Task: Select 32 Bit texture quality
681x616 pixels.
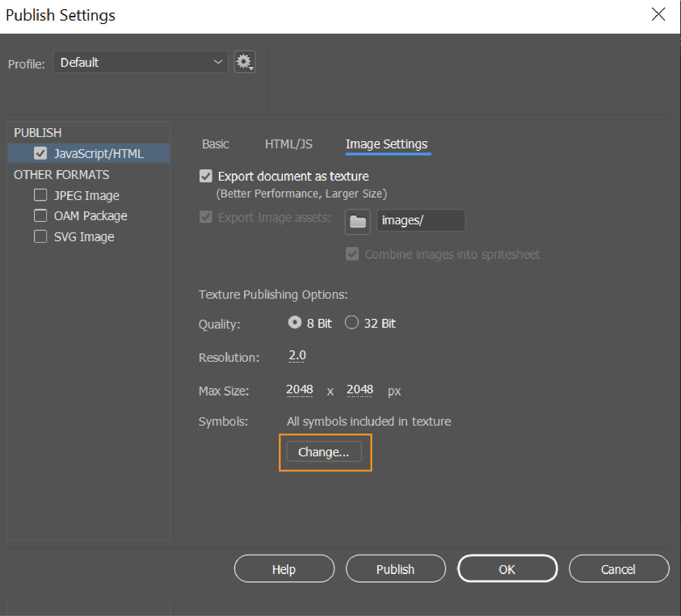Action: pyautogui.click(x=352, y=323)
